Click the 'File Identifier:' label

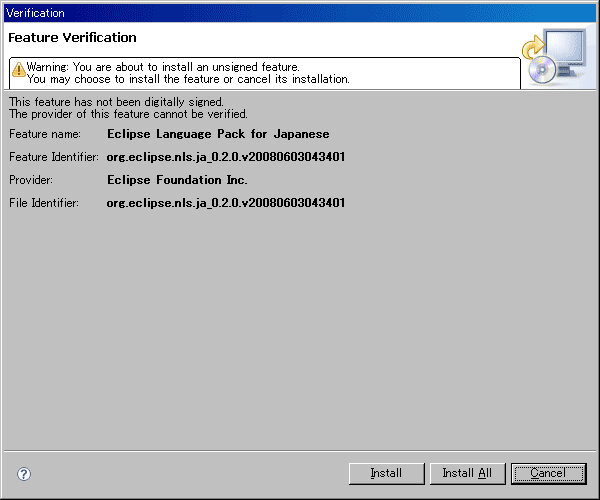44,203
